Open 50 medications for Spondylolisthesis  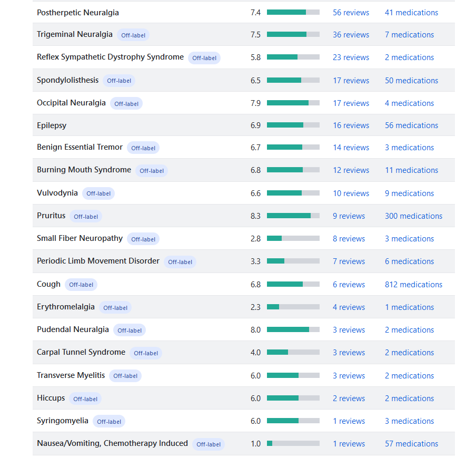tap(411, 81)
